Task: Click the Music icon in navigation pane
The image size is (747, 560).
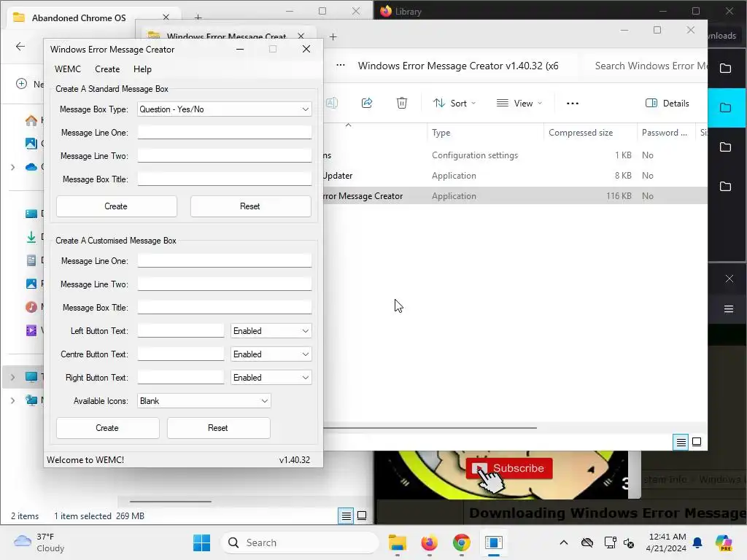Action: point(31,307)
